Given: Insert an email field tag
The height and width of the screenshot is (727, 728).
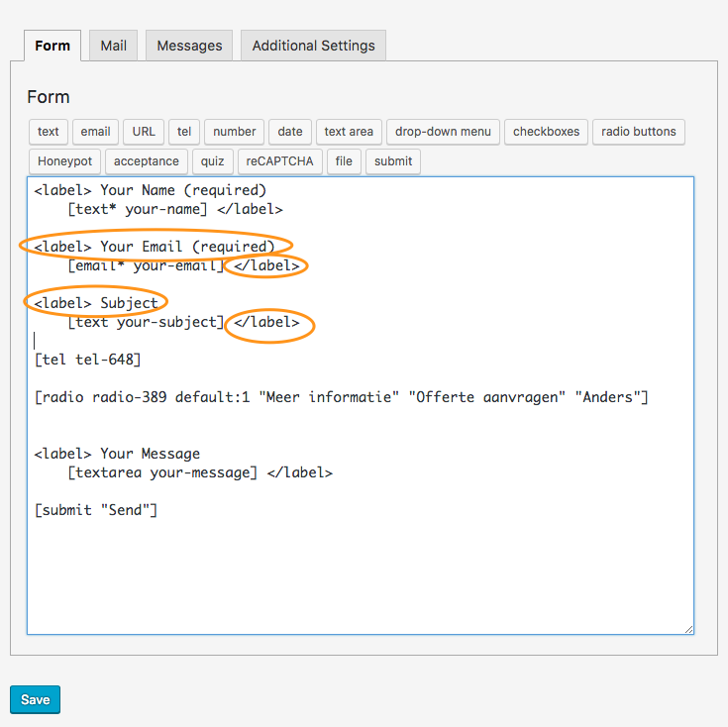Looking at the screenshot, I should [x=95, y=132].
